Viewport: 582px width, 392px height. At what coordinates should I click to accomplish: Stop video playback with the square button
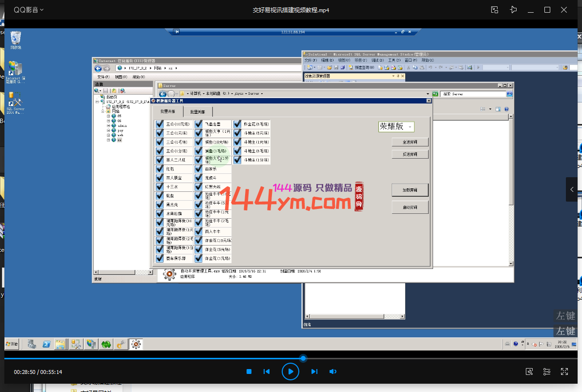point(249,371)
